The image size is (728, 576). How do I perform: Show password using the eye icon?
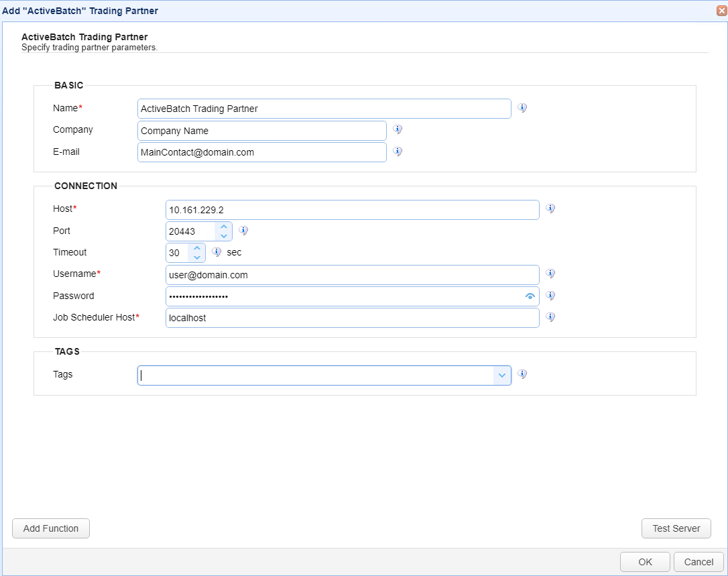[530, 296]
